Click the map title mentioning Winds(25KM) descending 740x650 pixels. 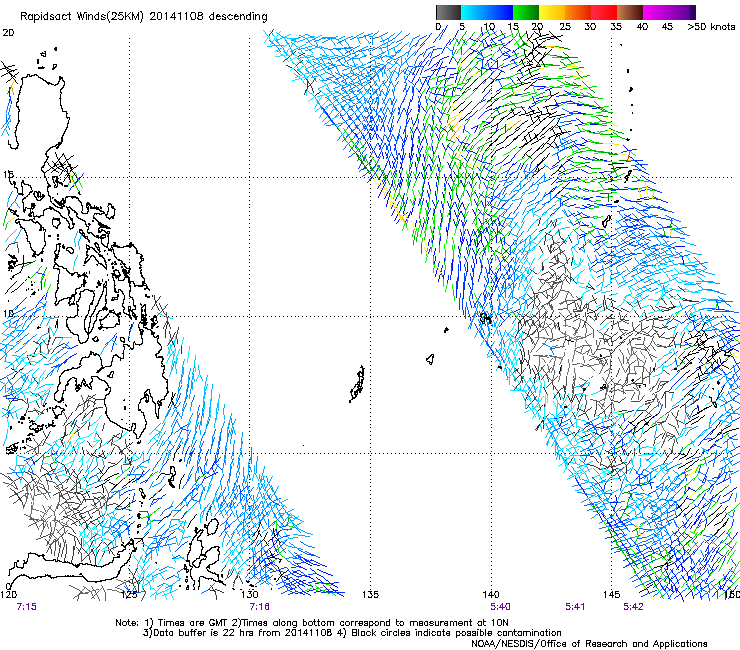[x=143, y=17]
